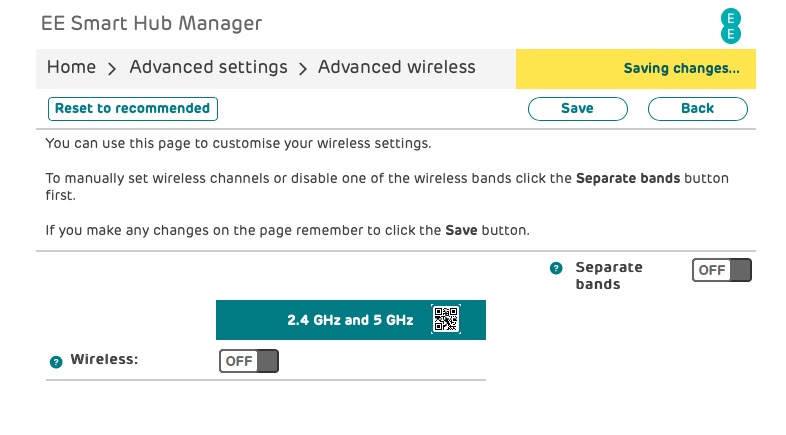
Task: Click the EE Smart Hub Manager title
Action: [151, 23]
